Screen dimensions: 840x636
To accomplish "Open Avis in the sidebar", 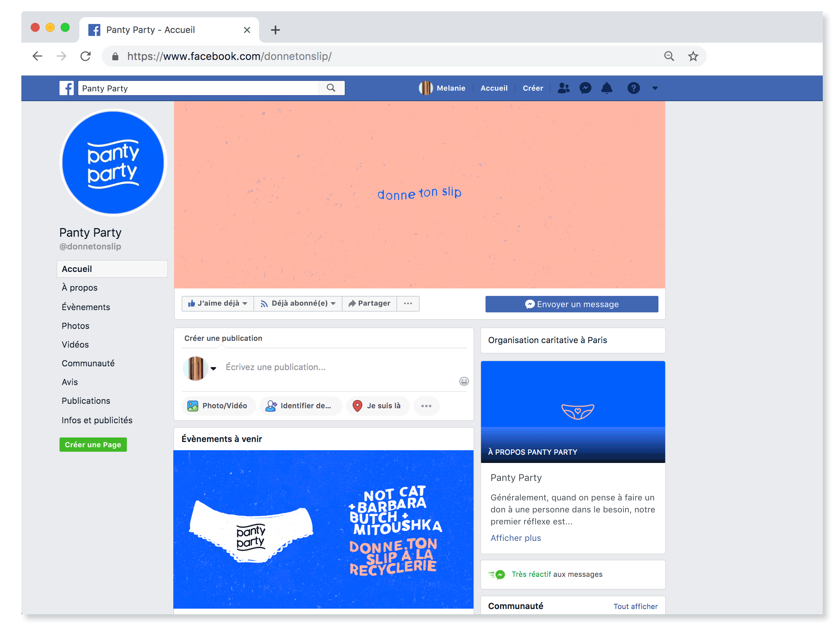I will pyautogui.click(x=70, y=382).
